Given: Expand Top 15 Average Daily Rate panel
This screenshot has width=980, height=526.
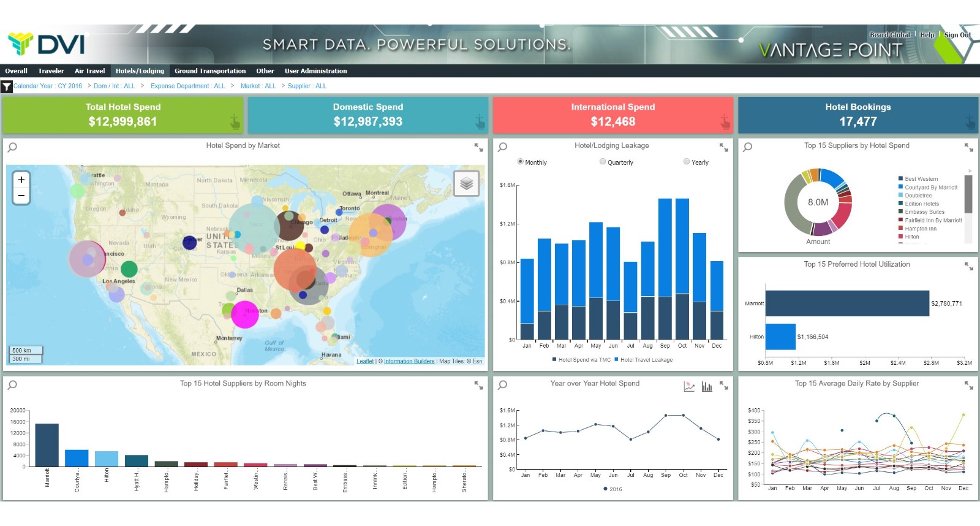Looking at the screenshot, I should pyautogui.click(x=969, y=385).
